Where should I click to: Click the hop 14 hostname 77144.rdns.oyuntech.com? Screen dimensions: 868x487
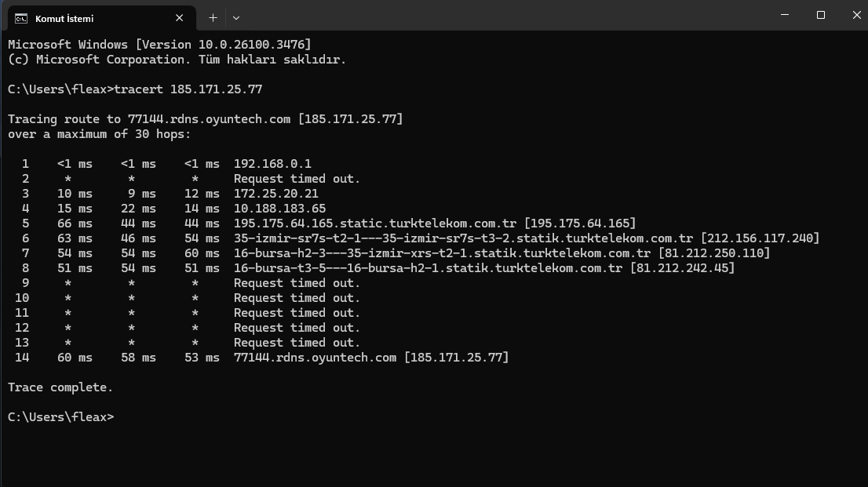[x=315, y=358]
